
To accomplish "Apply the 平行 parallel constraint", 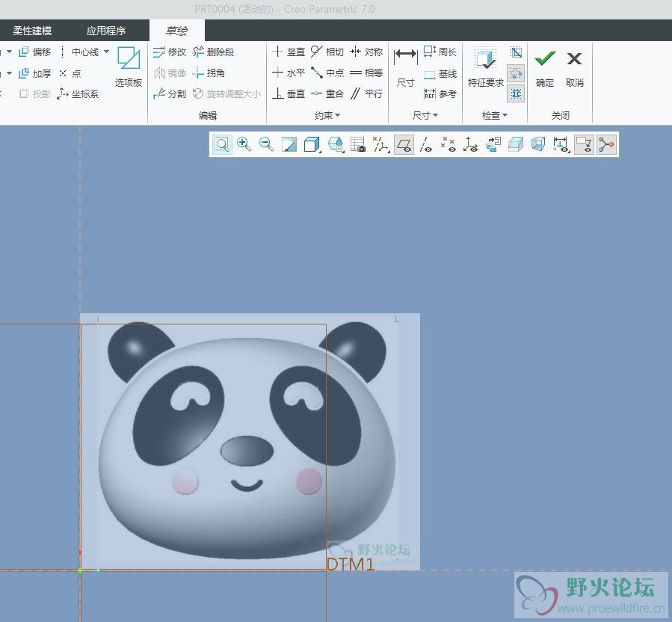I will [366, 94].
